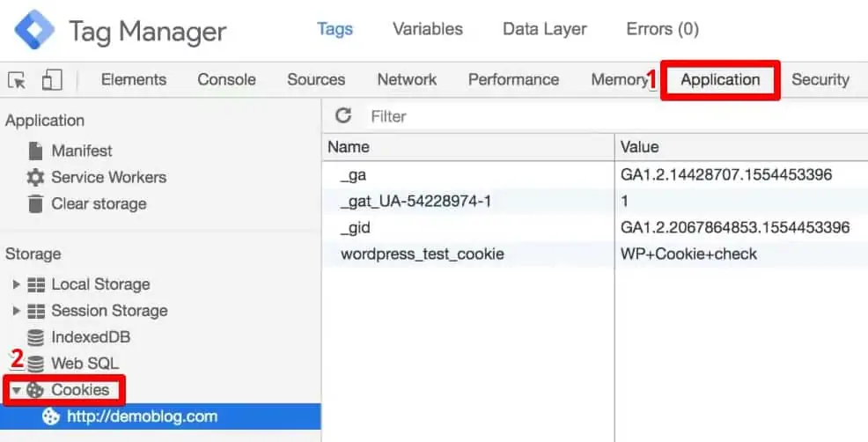Select IndexedDB label
This screenshot has width=868, height=442.
click(91, 337)
